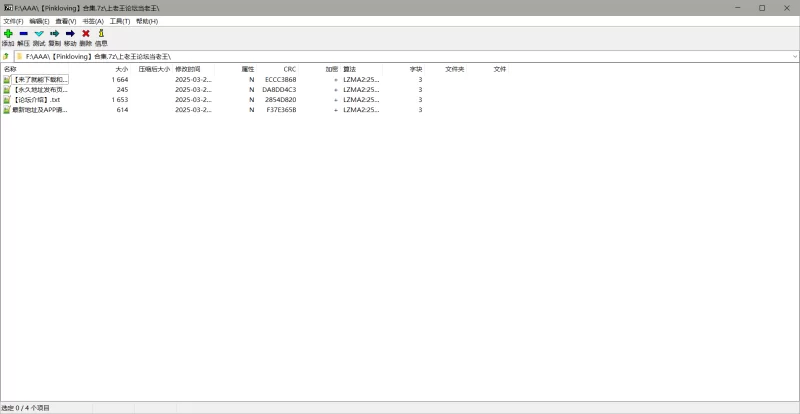Sort files by the 名称 column header
The height and width of the screenshot is (414, 800).
[11, 69]
